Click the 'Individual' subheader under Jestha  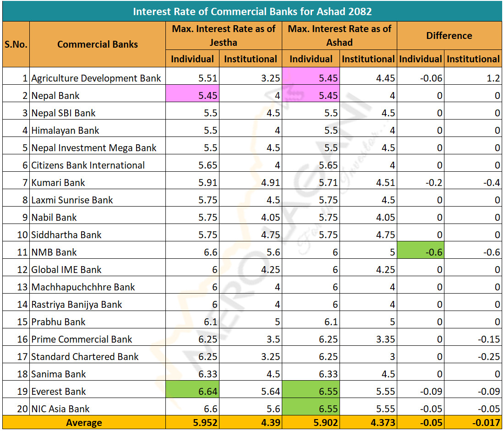click(192, 59)
